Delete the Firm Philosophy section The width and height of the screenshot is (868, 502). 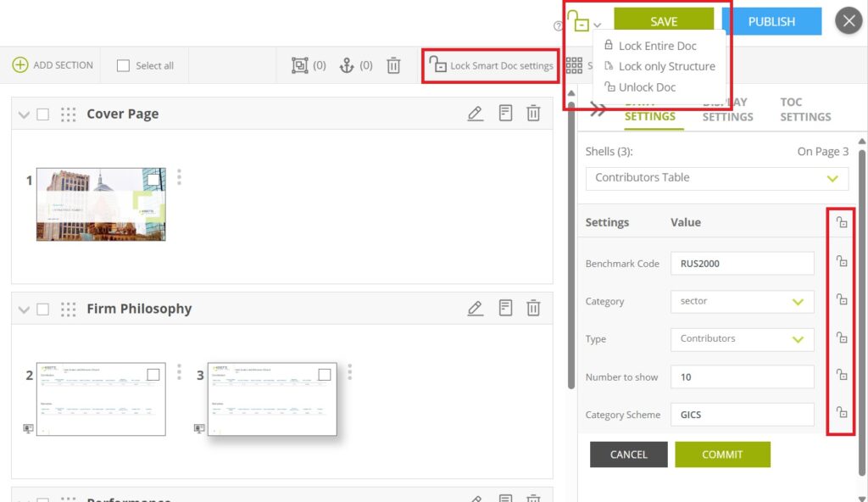pos(533,308)
